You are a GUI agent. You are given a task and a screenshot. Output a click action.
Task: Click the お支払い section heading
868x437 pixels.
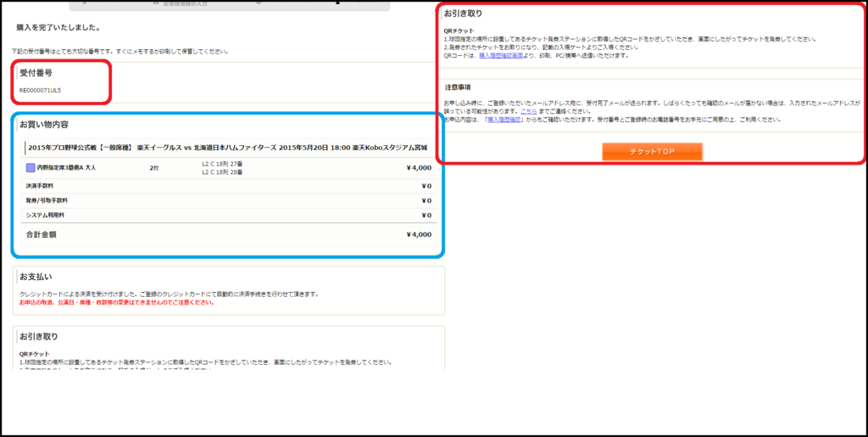point(36,277)
